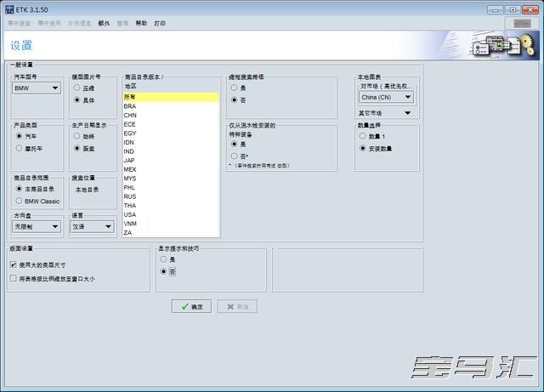
Task: Toggle 将表格按比例缩放至窗口大小 checkbox
Action: point(14,278)
